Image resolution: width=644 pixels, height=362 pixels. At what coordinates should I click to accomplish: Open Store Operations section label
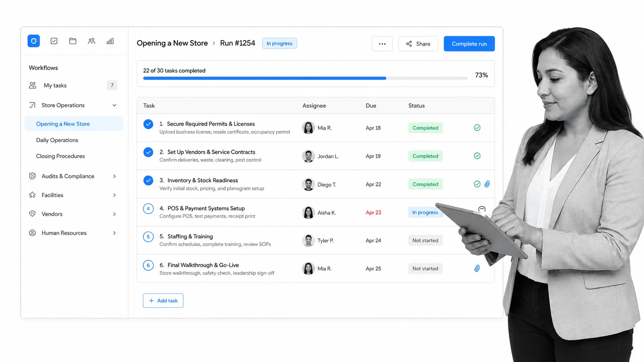(x=63, y=105)
